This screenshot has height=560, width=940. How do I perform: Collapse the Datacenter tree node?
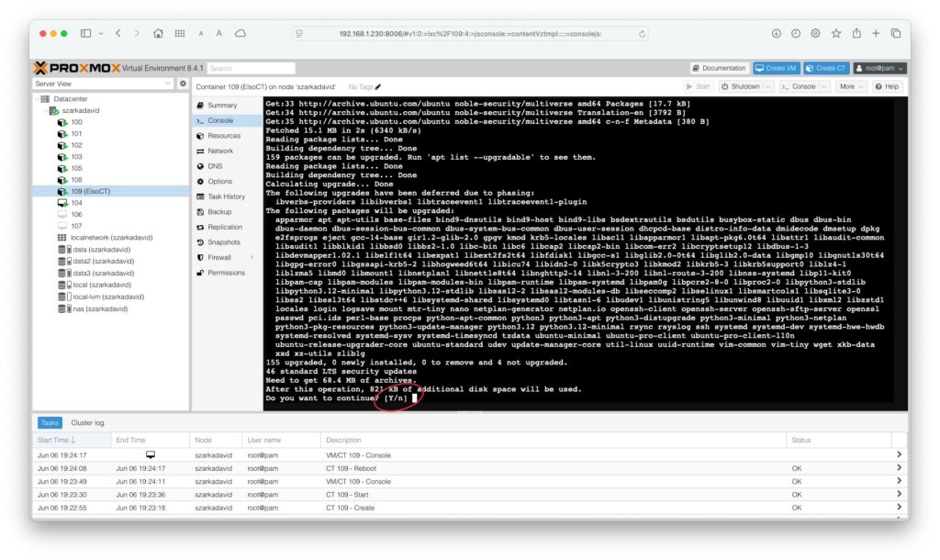[x=37, y=99]
